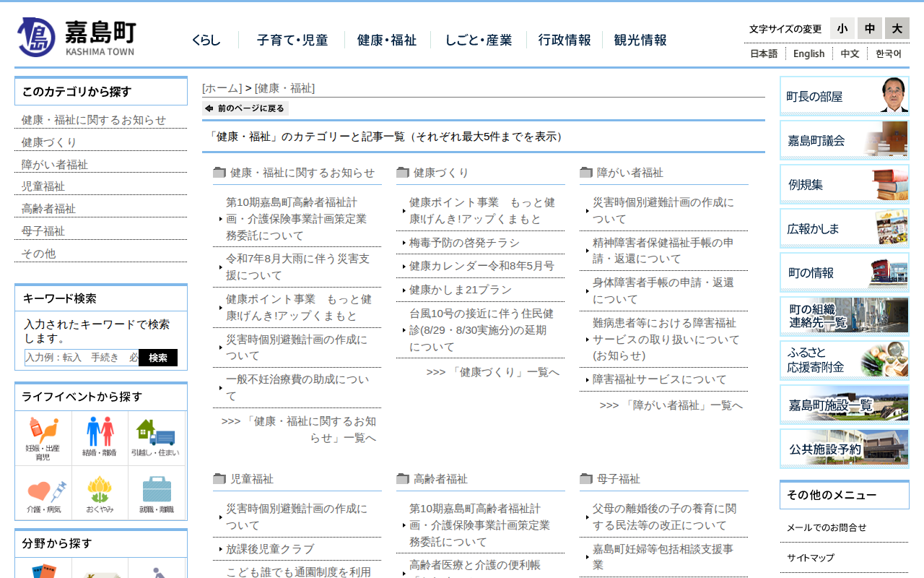Switch language to English
Viewport: 924px width, 578px height.
[x=808, y=53]
